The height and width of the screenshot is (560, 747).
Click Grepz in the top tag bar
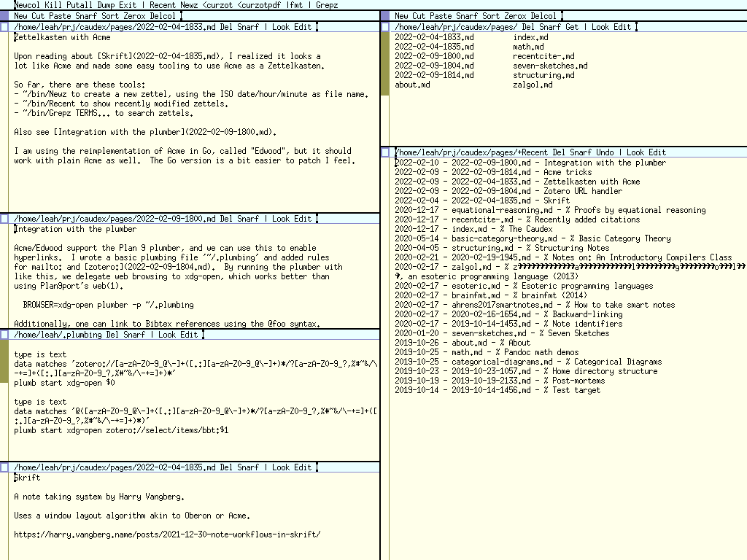click(327, 5)
